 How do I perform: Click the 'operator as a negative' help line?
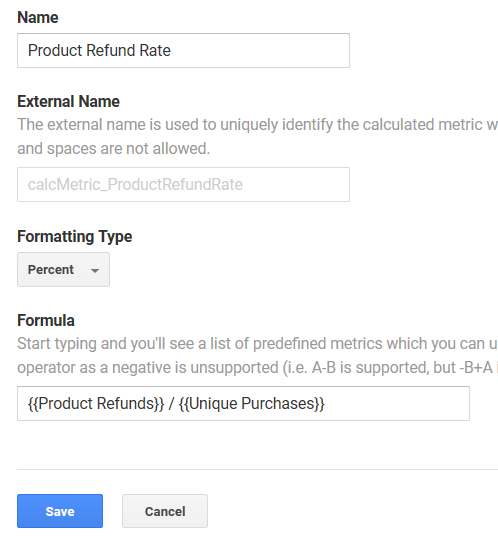click(257, 367)
